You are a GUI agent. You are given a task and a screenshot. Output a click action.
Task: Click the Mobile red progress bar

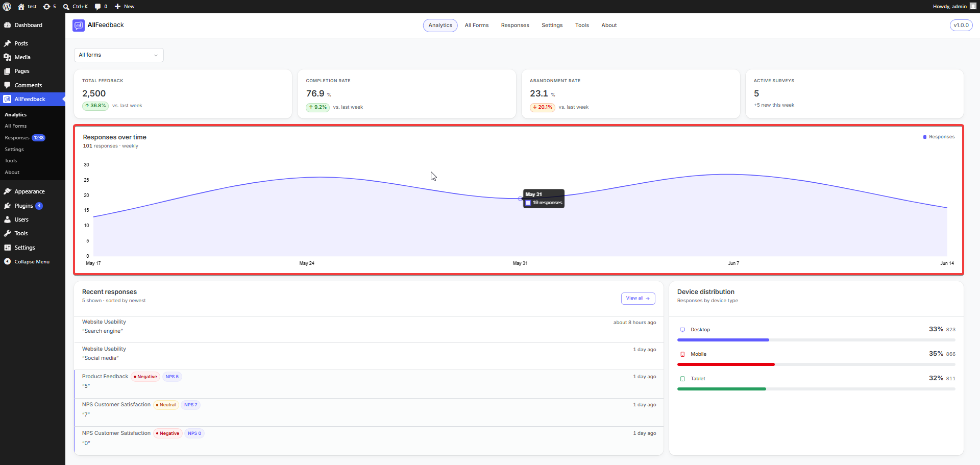pos(725,364)
